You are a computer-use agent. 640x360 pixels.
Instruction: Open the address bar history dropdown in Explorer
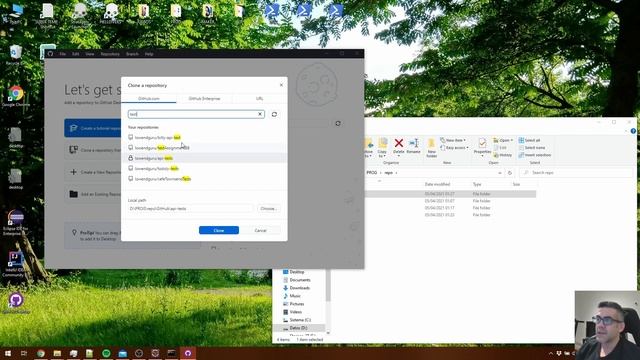point(500,173)
